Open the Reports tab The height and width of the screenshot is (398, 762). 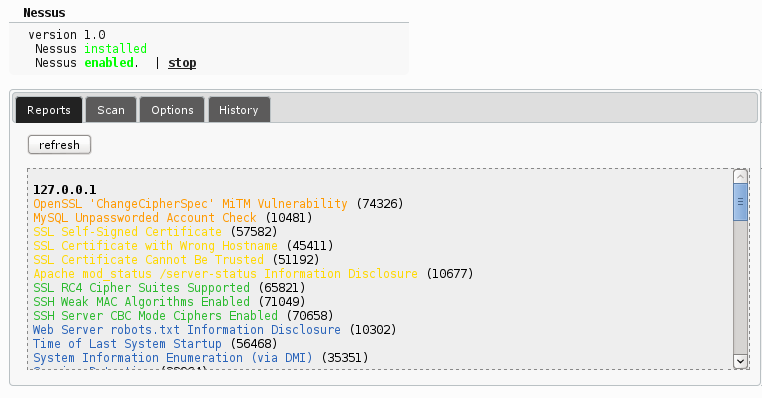[49, 110]
